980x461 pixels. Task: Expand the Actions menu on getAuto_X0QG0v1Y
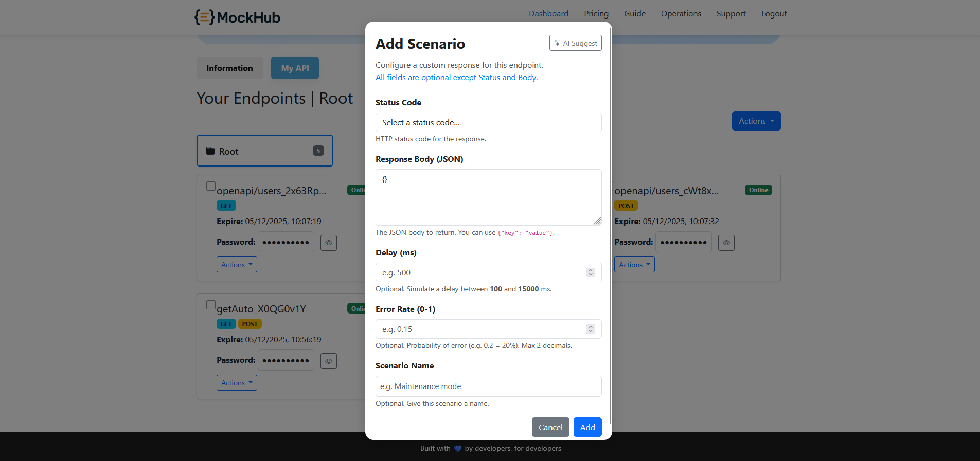[237, 382]
